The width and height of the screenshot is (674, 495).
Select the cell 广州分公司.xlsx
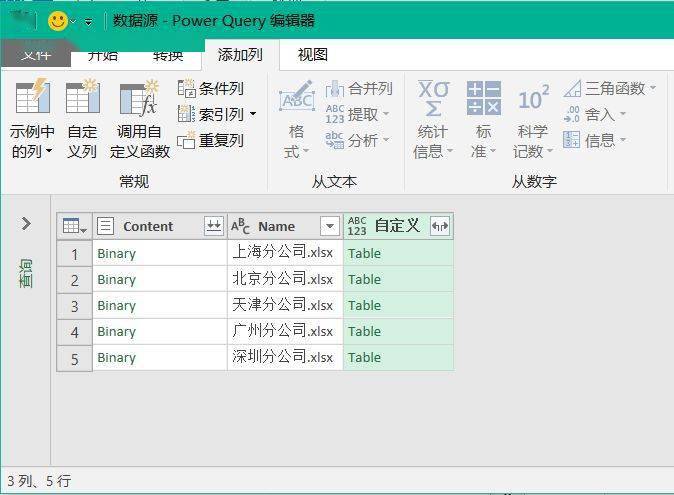(283, 331)
